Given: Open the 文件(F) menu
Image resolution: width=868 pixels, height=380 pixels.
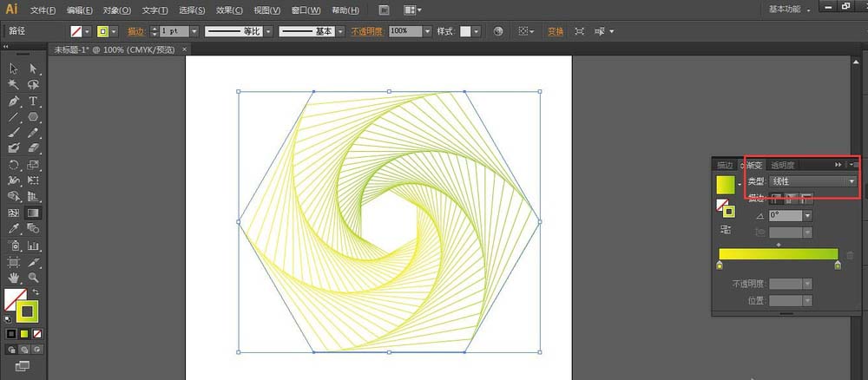Looking at the screenshot, I should click(x=43, y=10).
